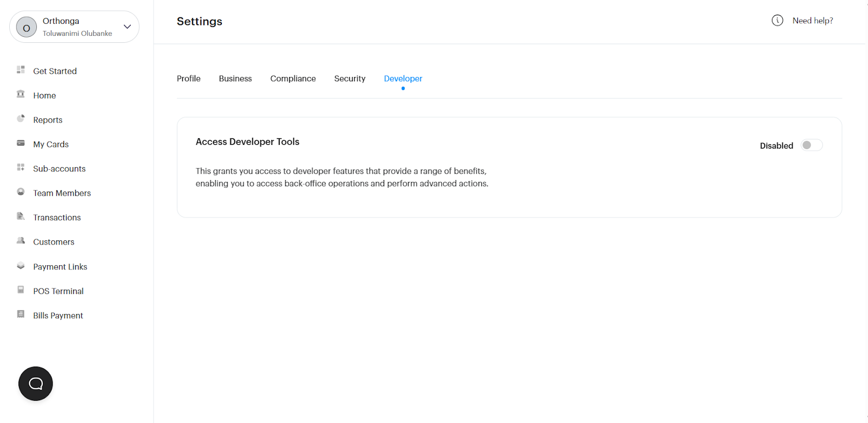The width and height of the screenshot is (868, 423).
Task: Open the Compliance tab
Action: pyautogui.click(x=293, y=79)
